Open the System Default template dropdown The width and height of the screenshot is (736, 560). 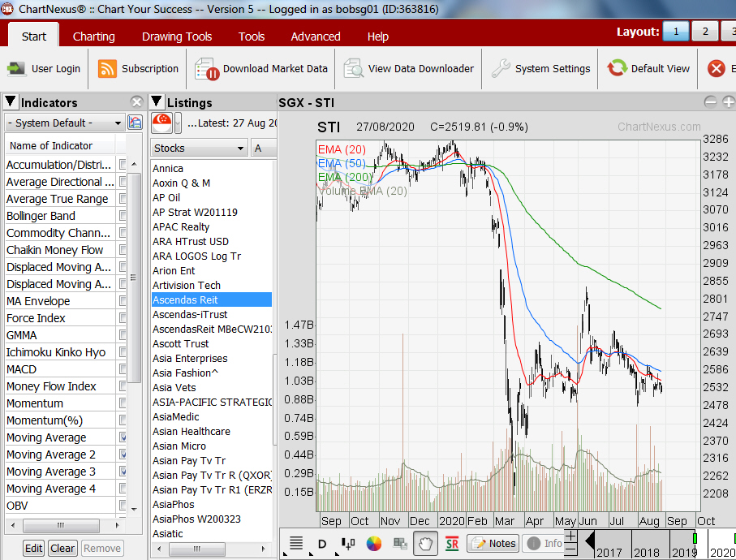point(65,123)
